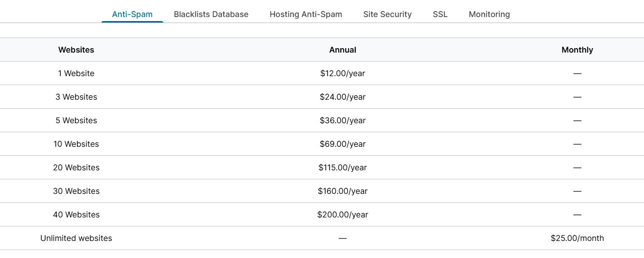Select the 10 Websites row label
Viewport: 644px width, 258px height.
76,144
